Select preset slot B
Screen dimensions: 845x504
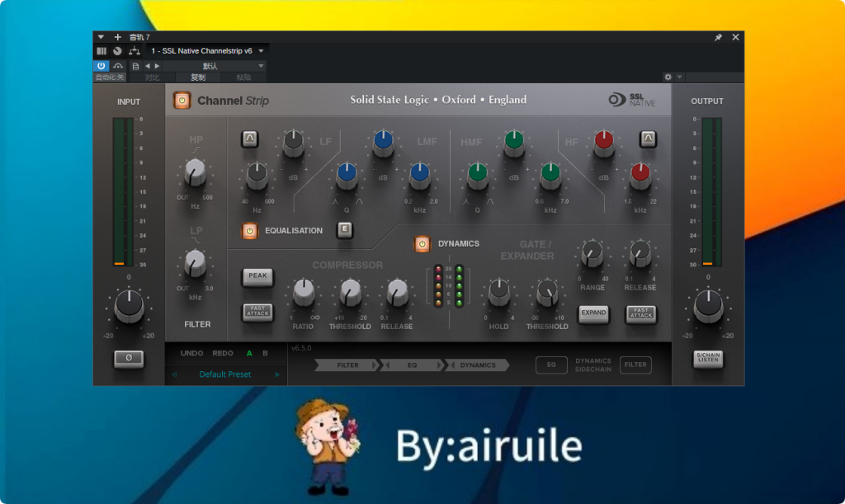click(x=265, y=353)
